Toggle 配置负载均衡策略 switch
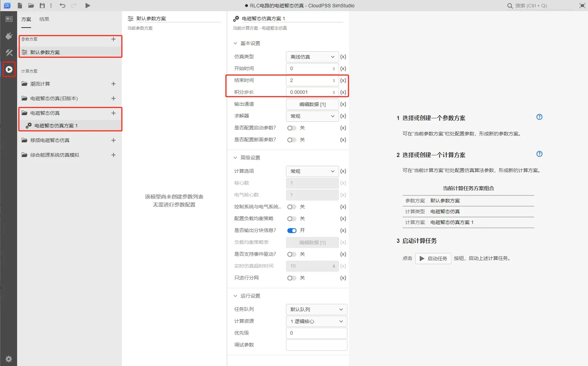The height and width of the screenshot is (366, 588). 292,219
